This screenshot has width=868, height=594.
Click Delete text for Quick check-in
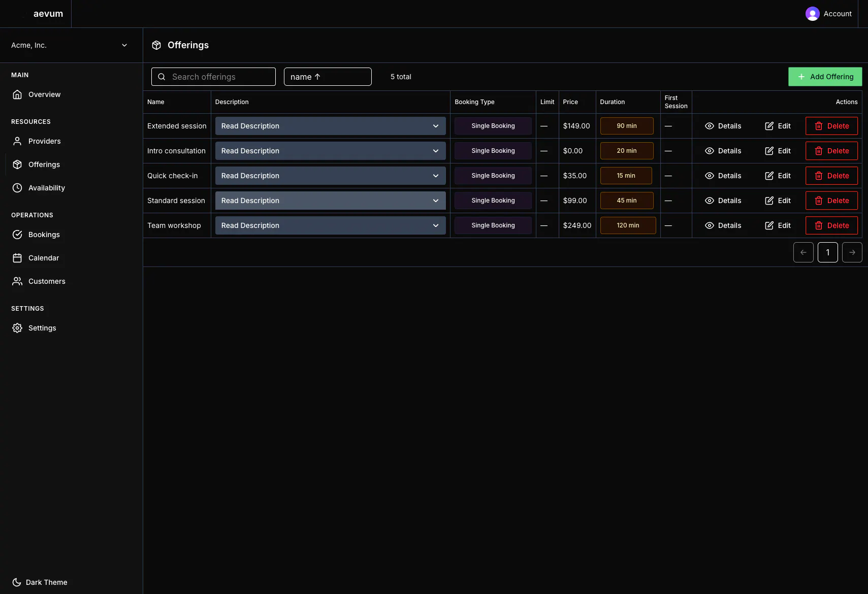pos(838,176)
